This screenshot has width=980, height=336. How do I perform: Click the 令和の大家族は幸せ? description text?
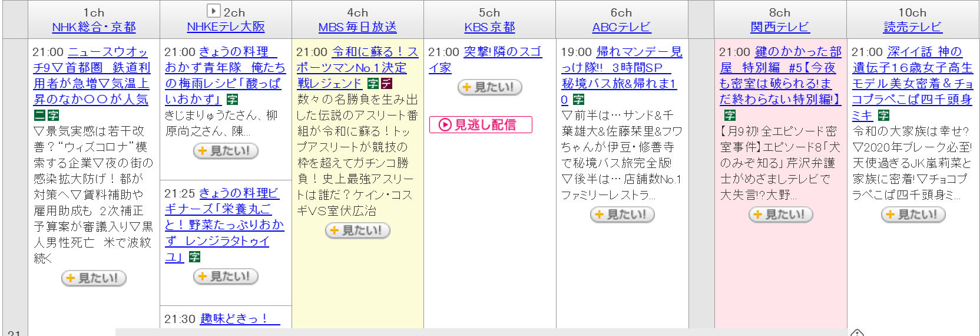(x=912, y=163)
